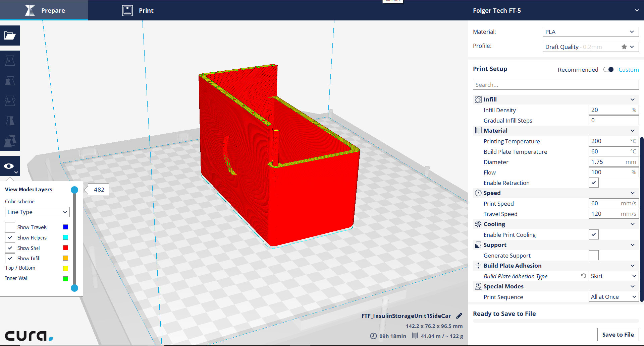
Task: Click the Prepare stage icon
Action: point(30,10)
